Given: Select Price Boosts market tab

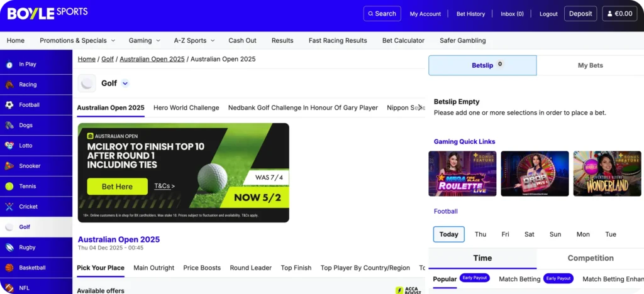Looking at the screenshot, I should coord(202,268).
